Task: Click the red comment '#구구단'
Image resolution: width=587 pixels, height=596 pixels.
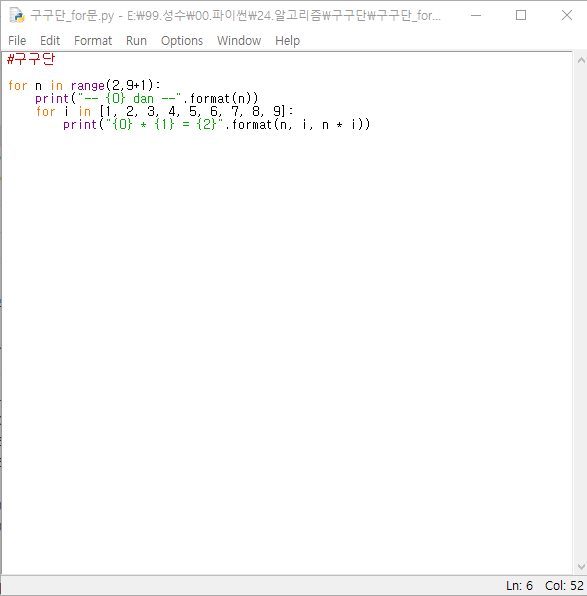Action: (31, 59)
